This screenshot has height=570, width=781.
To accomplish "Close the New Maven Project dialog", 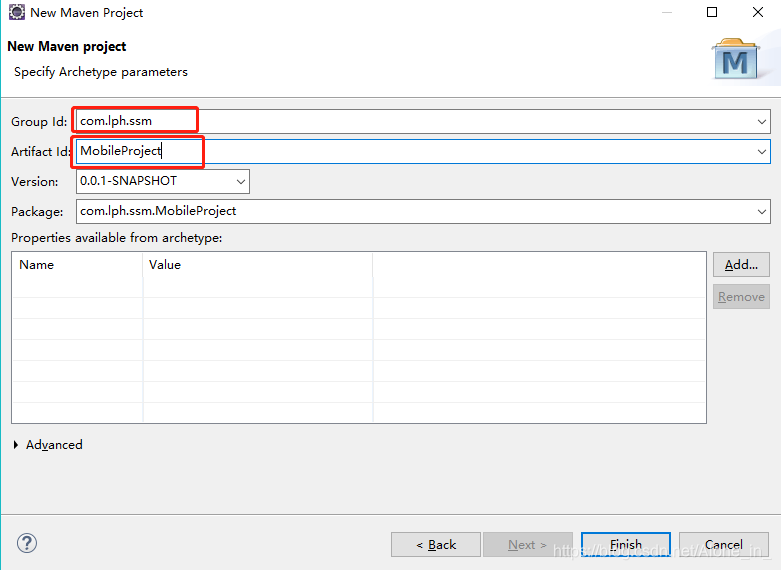I will click(x=758, y=12).
